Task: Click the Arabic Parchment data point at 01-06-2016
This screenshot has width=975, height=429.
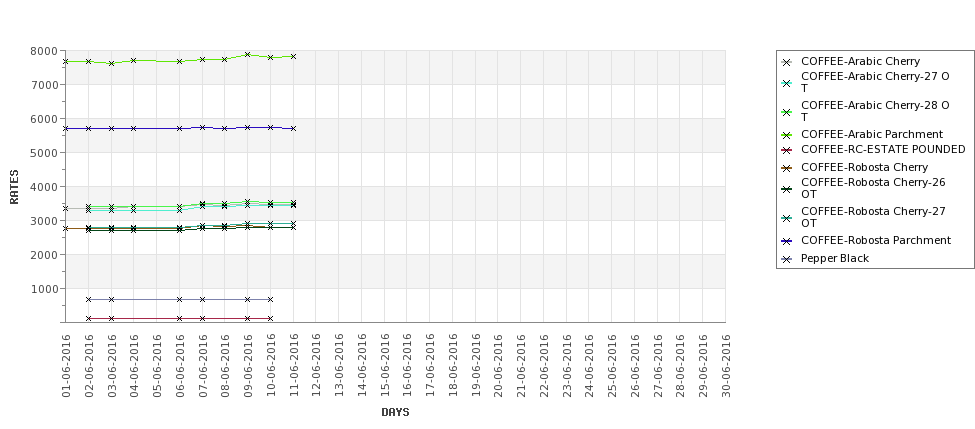Action: [x=65, y=62]
